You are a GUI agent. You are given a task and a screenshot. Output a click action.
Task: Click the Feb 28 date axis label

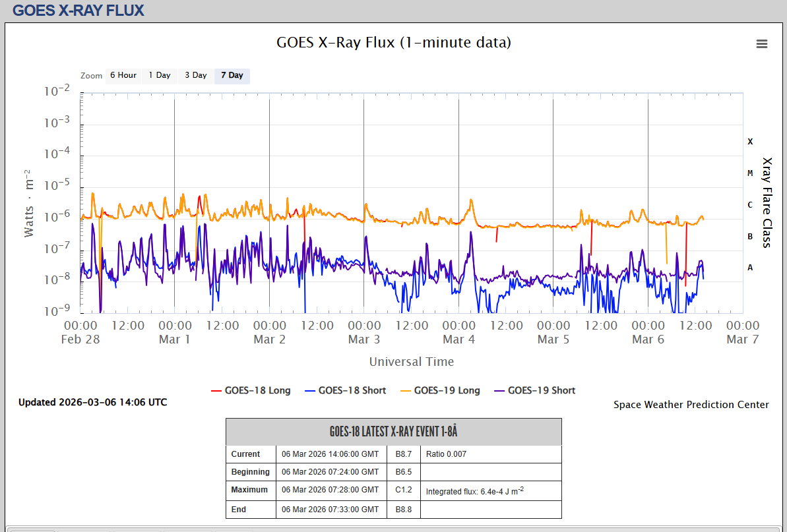click(80, 340)
